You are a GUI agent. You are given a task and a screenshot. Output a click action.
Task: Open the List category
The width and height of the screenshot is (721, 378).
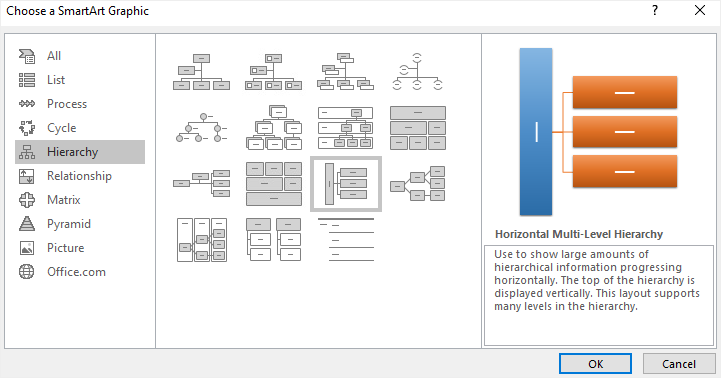pos(80,80)
